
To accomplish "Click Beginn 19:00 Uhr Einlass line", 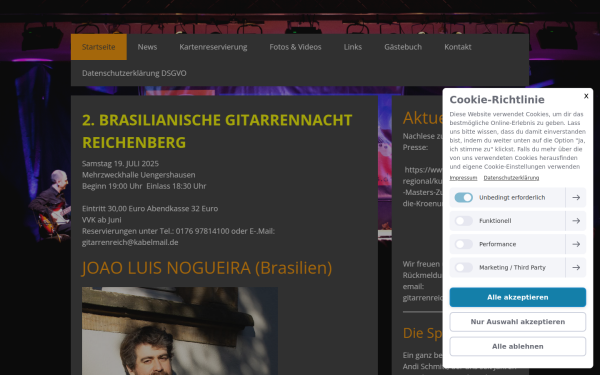I will pyautogui.click(x=144, y=186).
